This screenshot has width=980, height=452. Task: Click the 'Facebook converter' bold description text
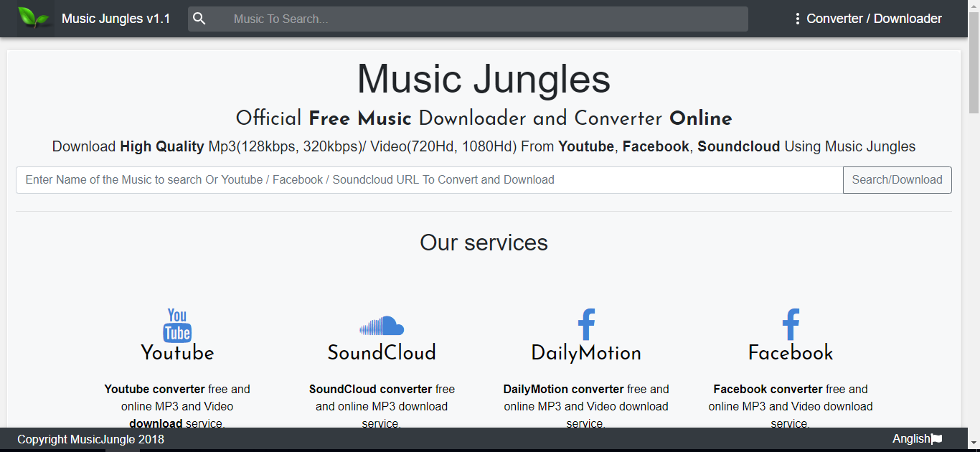[x=768, y=389]
